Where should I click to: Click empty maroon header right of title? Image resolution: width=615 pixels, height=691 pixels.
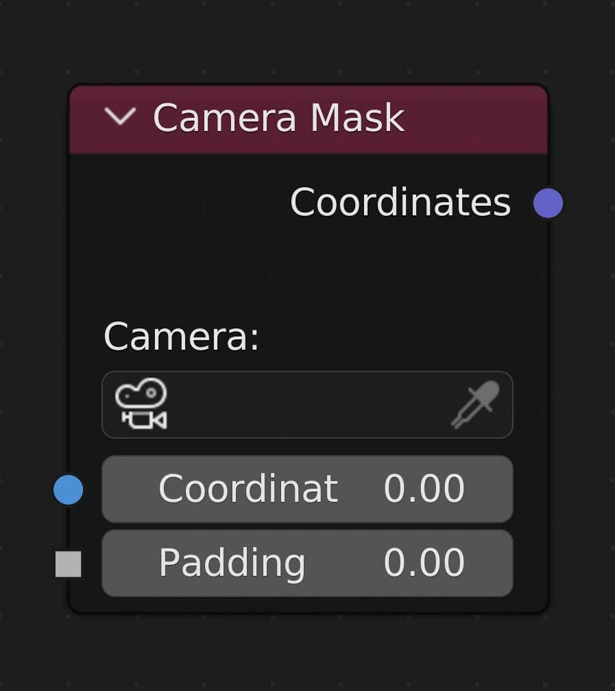tap(480, 118)
